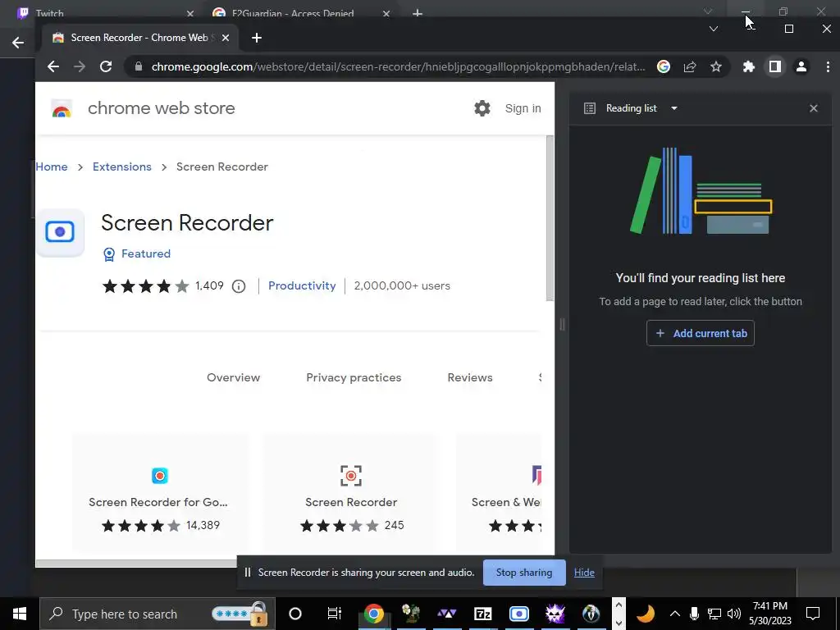840x630 pixels.
Task: Click the URL address bar text
Action: [x=398, y=66]
